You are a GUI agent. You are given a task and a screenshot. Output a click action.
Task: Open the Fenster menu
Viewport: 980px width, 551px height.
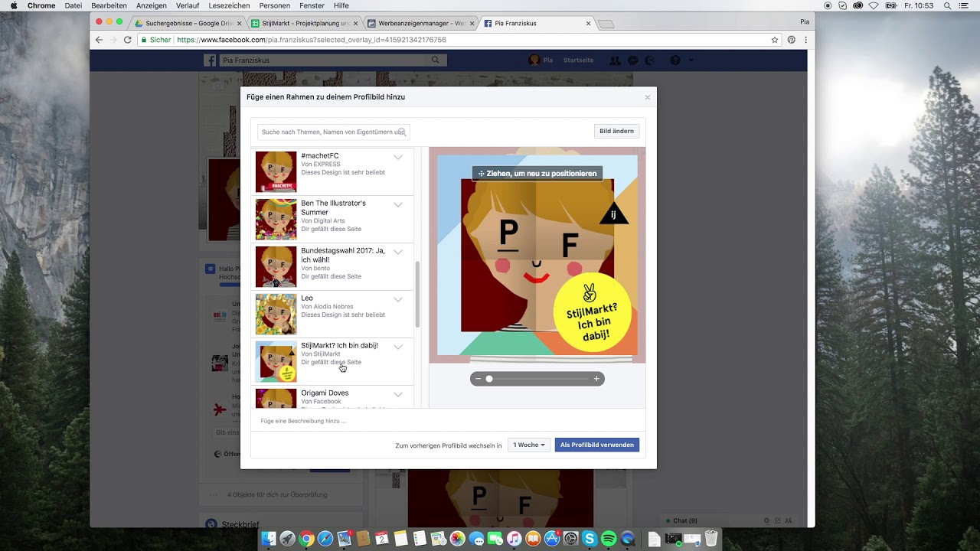click(312, 5)
